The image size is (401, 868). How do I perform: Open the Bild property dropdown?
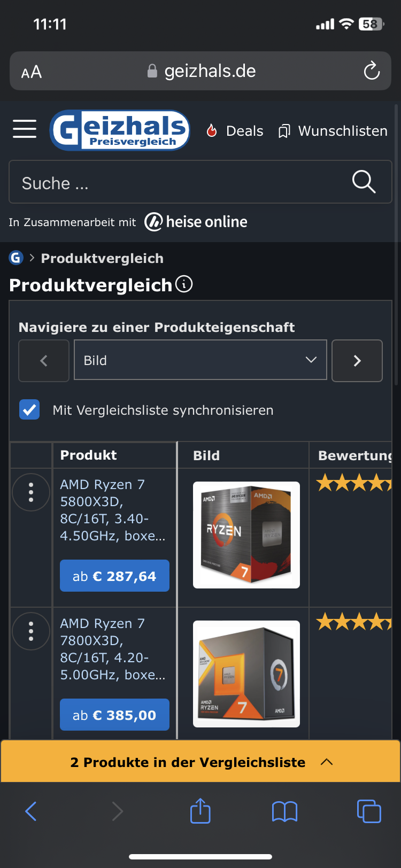tap(200, 360)
